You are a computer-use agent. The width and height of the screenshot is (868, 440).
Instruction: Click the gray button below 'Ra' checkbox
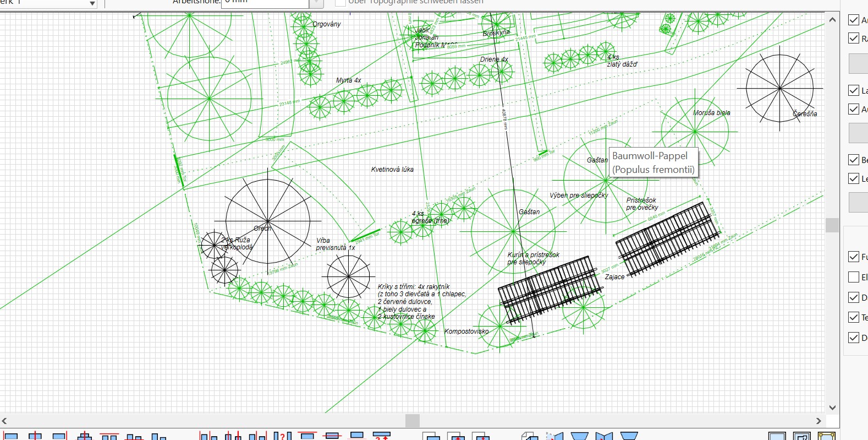[858, 63]
